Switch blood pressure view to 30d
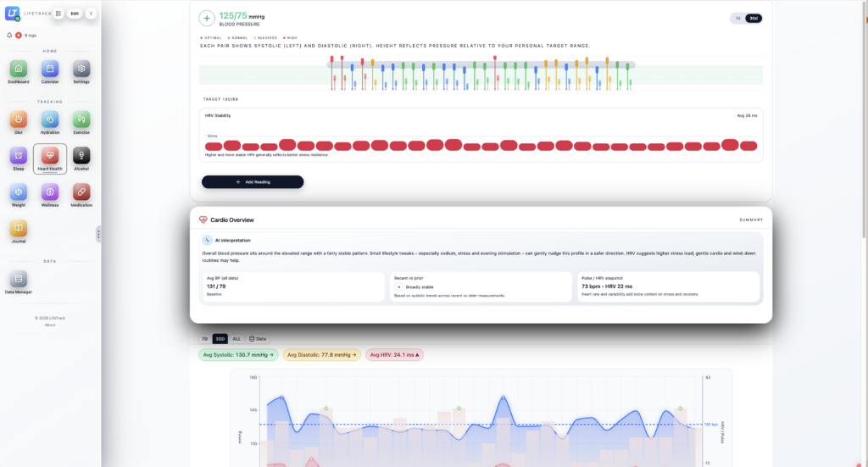The width and height of the screenshot is (868, 467). [x=754, y=19]
